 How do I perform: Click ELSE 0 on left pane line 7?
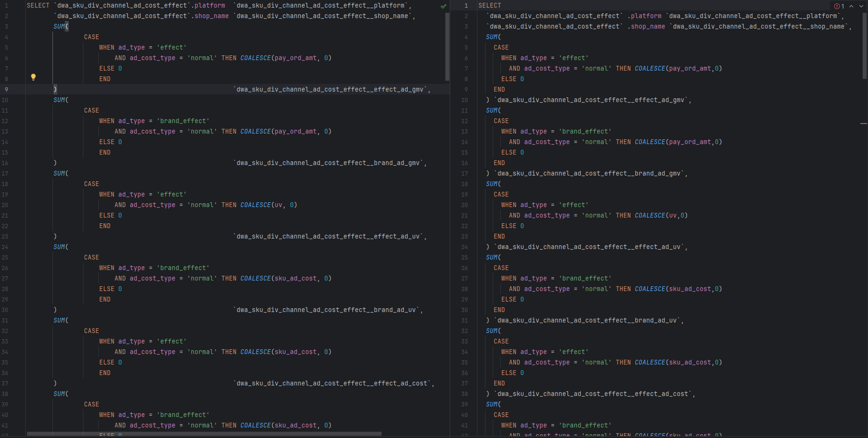click(111, 68)
